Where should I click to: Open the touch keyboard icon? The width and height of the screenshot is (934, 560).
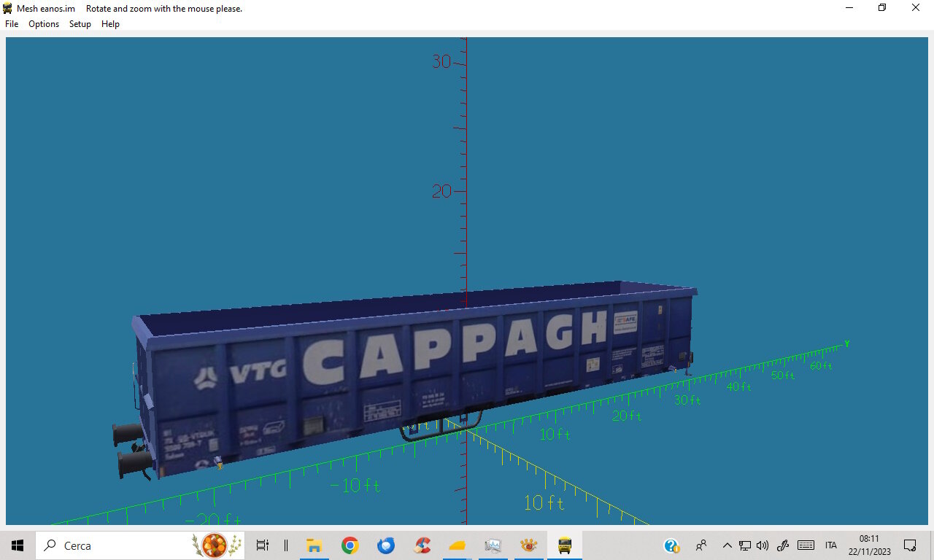click(806, 545)
